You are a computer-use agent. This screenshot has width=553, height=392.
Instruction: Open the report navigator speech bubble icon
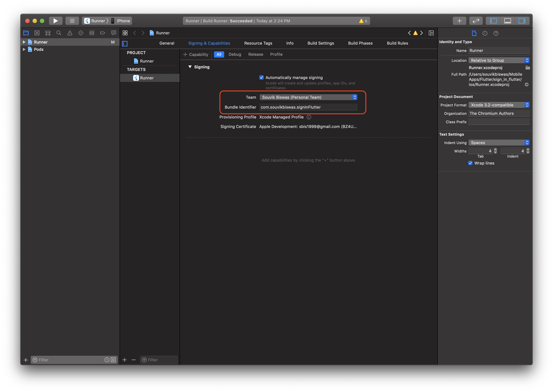tap(114, 33)
